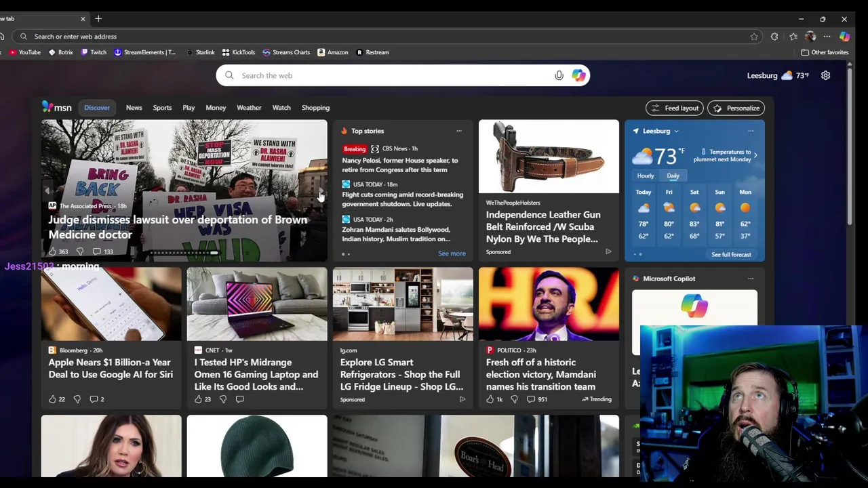The height and width of the screenshot is (488, 868).
Task: Select the Discover tab
Action: click(x=97, y=108)
